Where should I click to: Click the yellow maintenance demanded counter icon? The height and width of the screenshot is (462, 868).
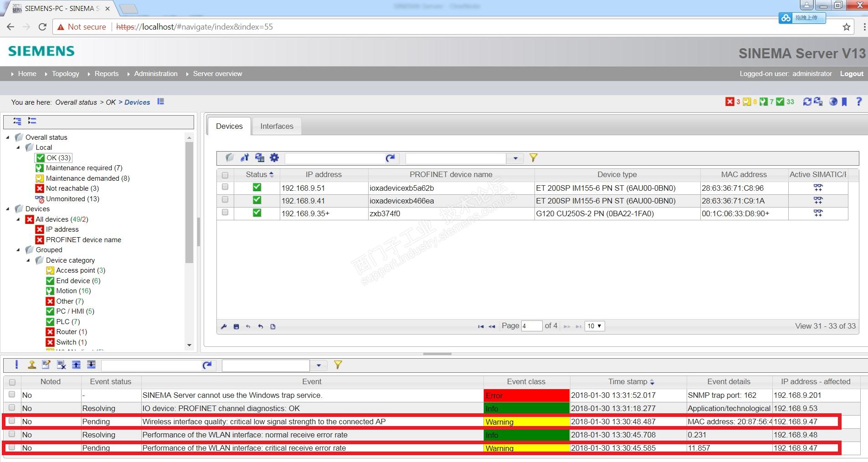click(747, 102)
